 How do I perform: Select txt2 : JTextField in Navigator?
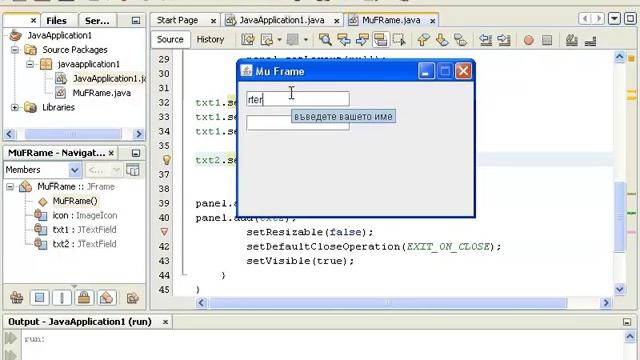tap(84, 244)
